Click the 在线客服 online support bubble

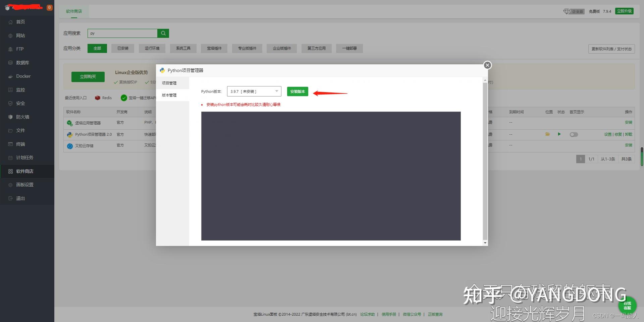click(x=627, y=305)
